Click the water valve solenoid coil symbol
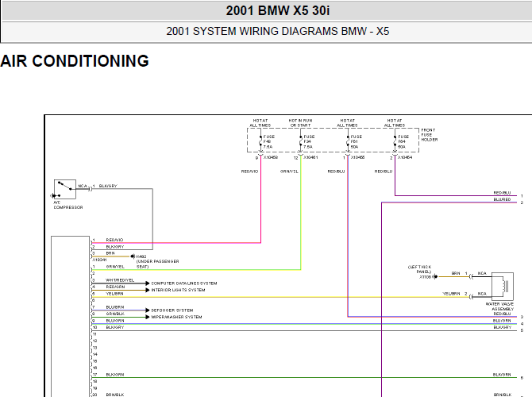The width and height of the screenshot is (532, 397). click(503, 286)
